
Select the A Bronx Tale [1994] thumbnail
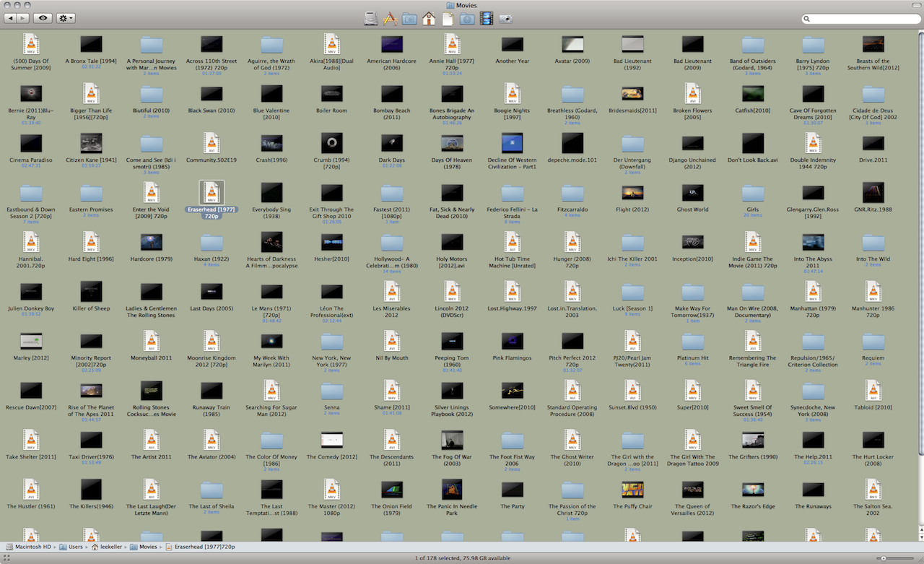(x=91, y=44)
